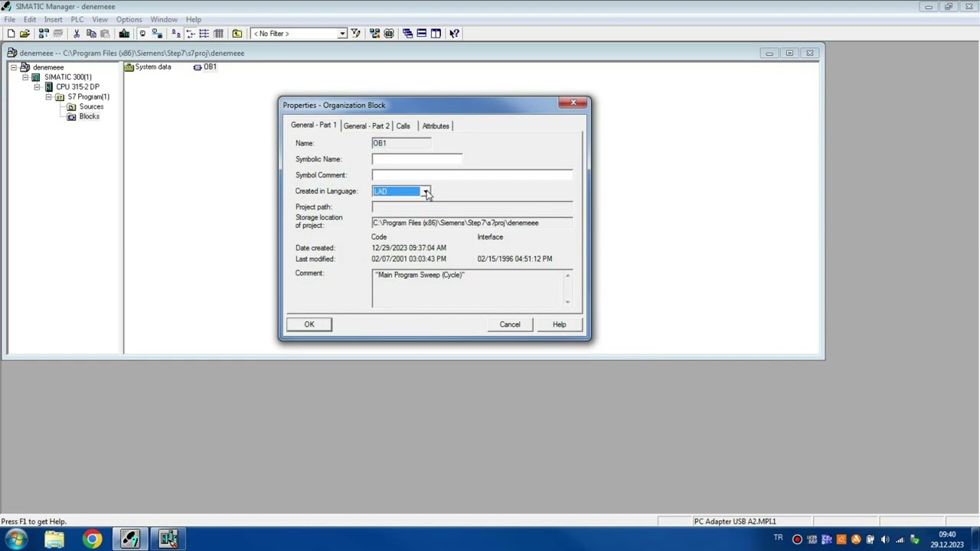This screenshot has height=551, width=980.
Task: Click the Symbolic Name input field
Action: pos(417,159)
